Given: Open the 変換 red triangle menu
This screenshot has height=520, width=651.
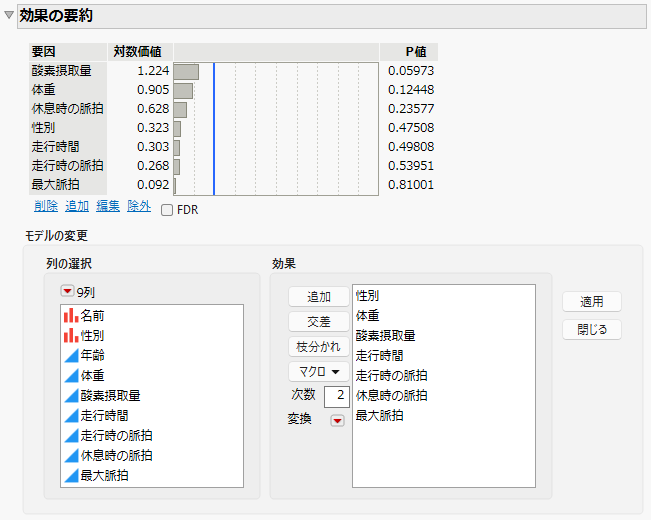Looking at the screenshot, I should coord(337,421).
